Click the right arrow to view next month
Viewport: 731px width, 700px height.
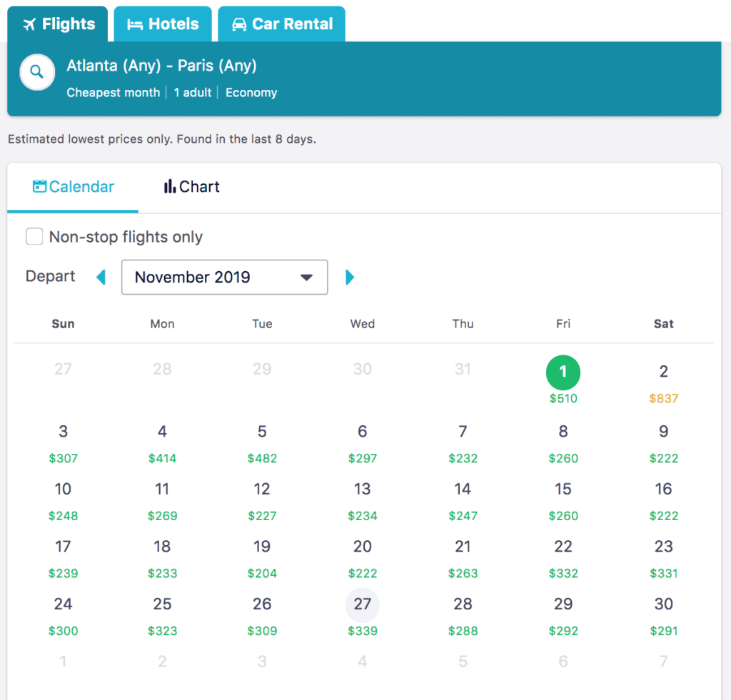(349, 277)
